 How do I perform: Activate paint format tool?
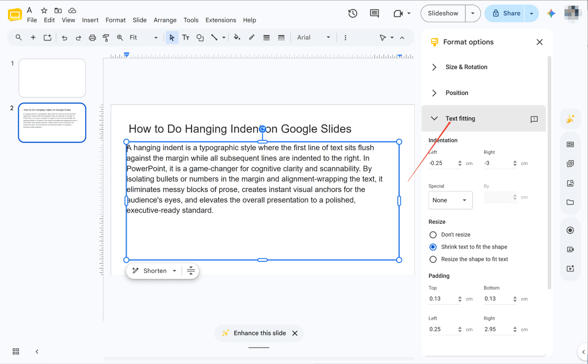pos(106,37)
